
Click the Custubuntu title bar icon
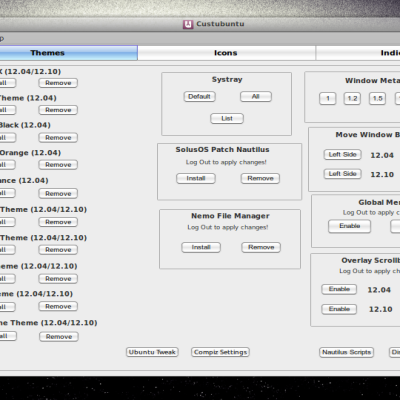tap(188, 24)
